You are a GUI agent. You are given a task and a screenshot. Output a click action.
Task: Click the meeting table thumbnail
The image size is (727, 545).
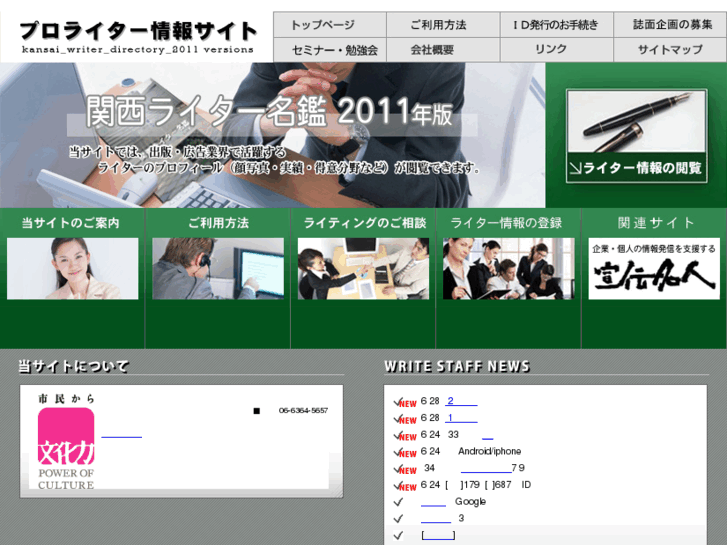(363, 269)
